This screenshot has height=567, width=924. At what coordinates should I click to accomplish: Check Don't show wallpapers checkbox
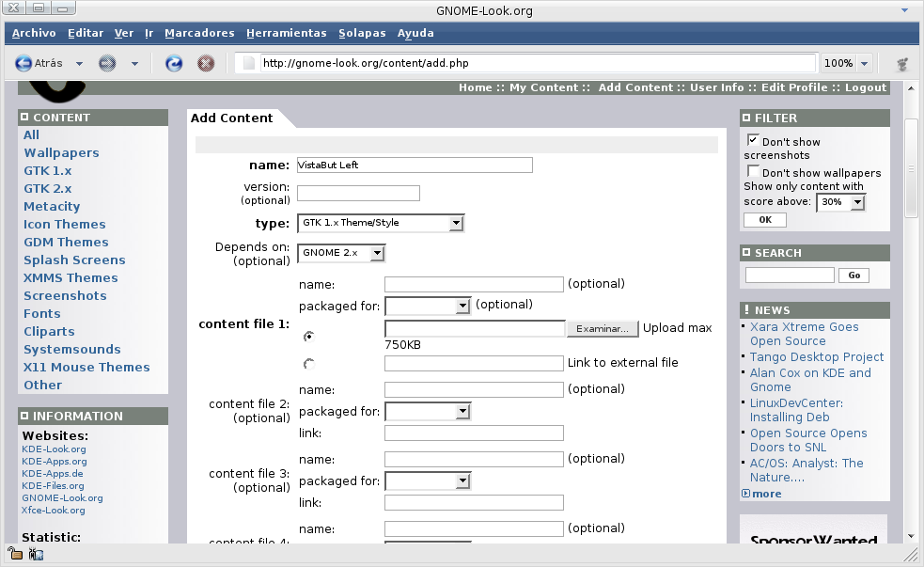(x=753, y=171)
